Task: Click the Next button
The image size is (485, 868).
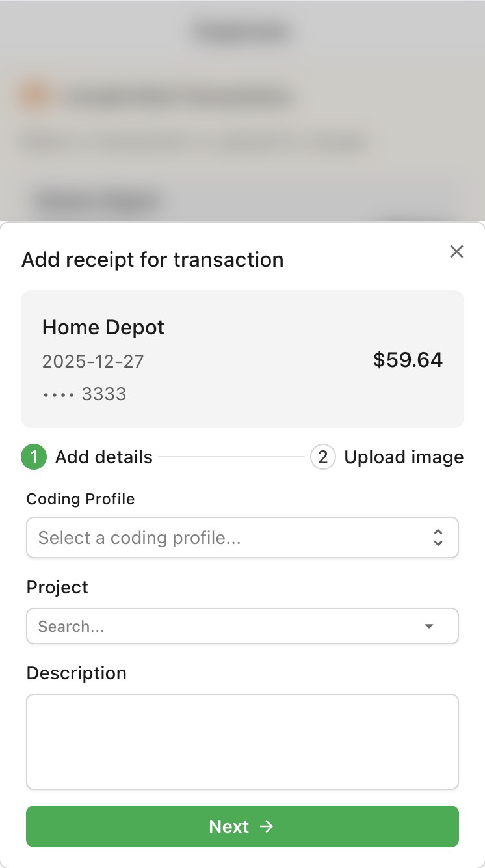Action: click(242, 826)
